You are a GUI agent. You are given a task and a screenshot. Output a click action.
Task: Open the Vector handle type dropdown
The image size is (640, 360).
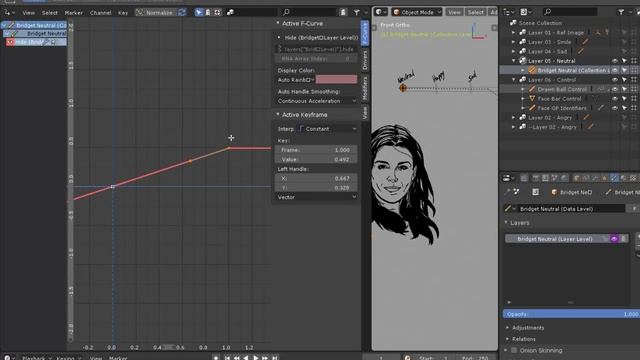coord(317,197)
